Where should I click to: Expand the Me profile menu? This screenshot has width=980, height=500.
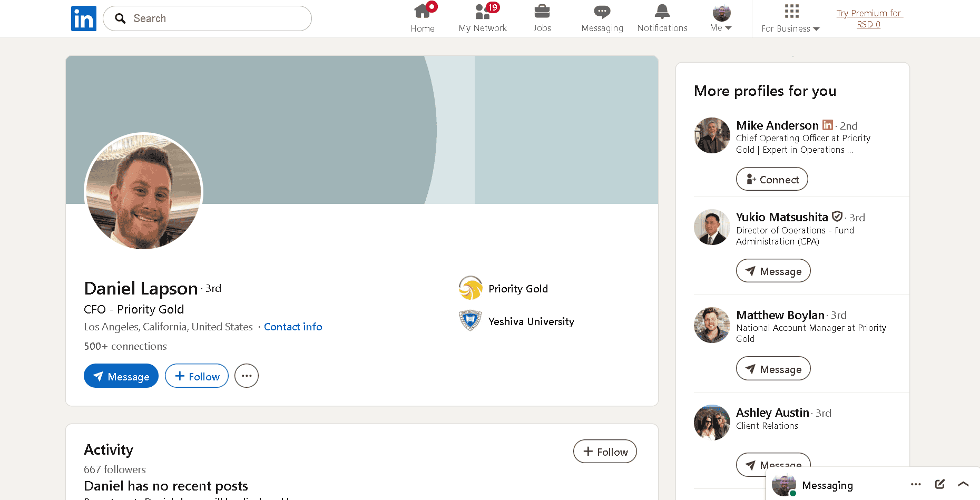pos(721,18)
